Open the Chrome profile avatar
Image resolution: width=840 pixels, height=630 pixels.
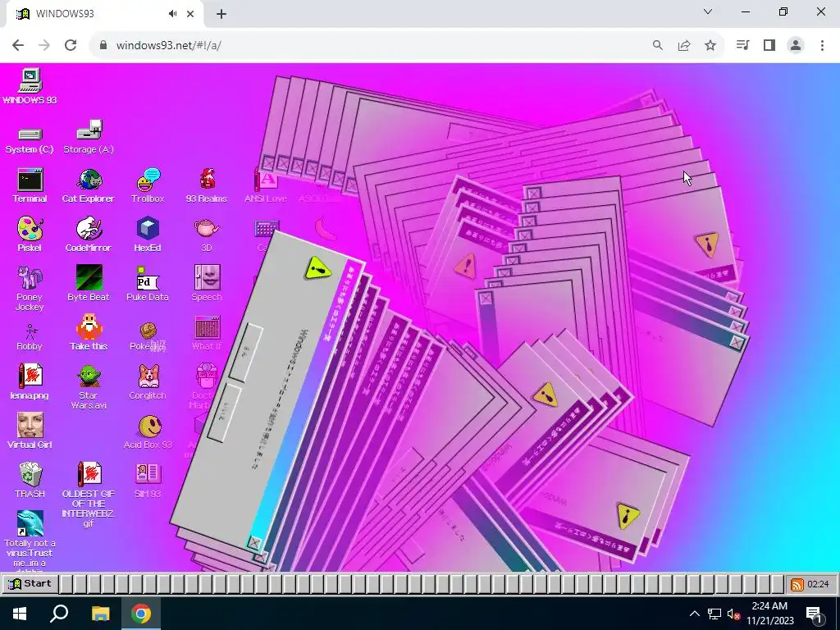point(796,45)
